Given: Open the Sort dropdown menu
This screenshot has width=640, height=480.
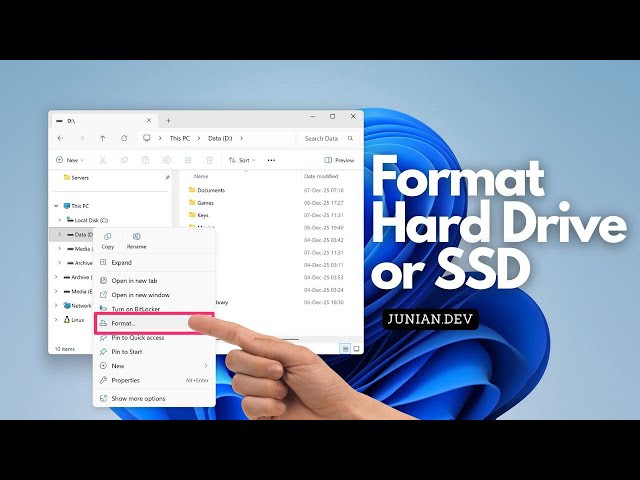Looking at the screenshot, I should [242, 160].
